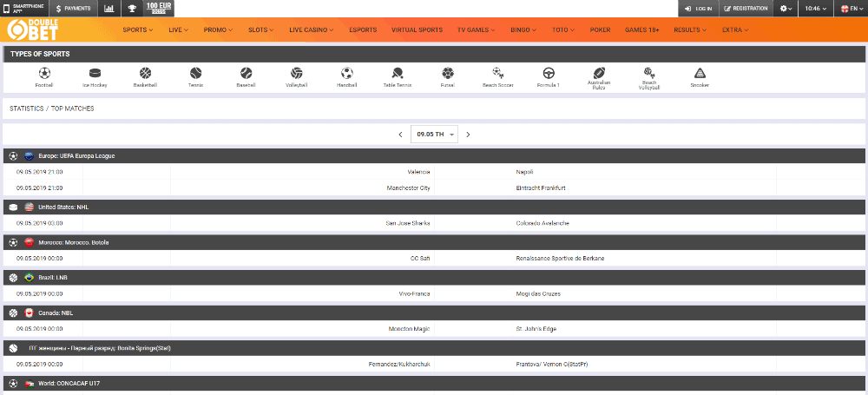Open the Games 18+ menu item
Screen dimensions: 868x395
pyautogui.click(x=642, y=30)
